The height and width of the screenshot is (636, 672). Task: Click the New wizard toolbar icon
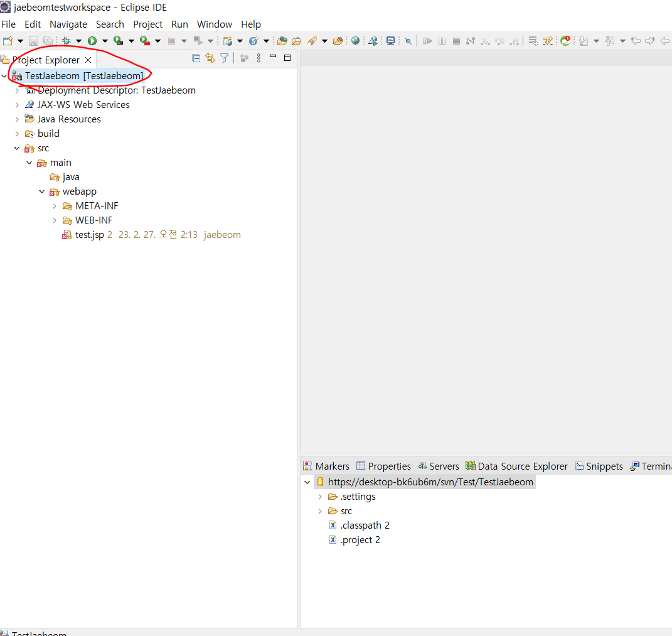click(8, 41)
